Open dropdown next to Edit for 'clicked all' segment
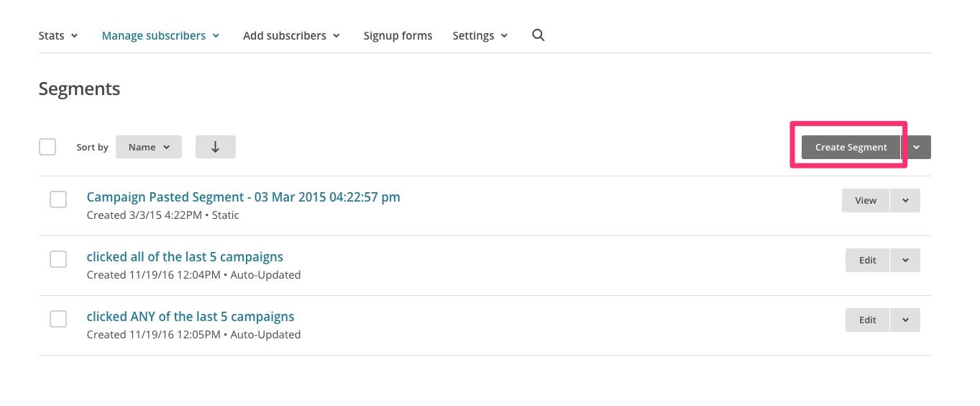The height and width of the screenshot is (406, 980). [x=905, y=260]
